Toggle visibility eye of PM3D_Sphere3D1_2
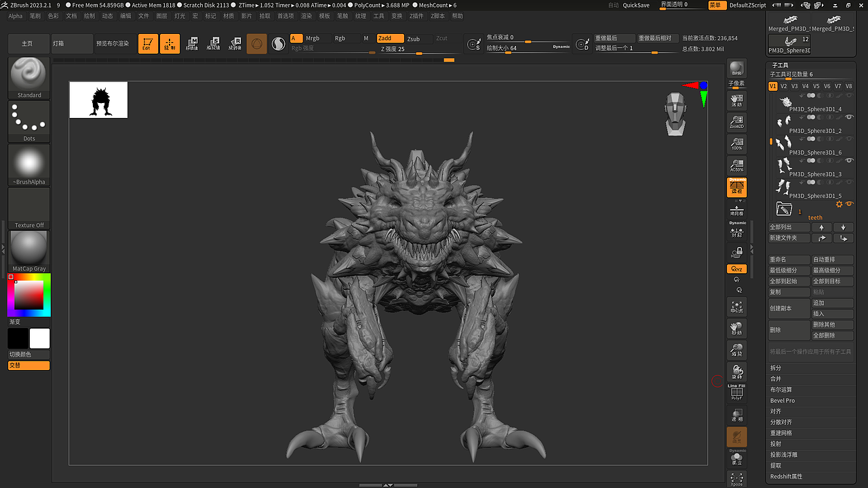868x488 pixels. [849, 117]
